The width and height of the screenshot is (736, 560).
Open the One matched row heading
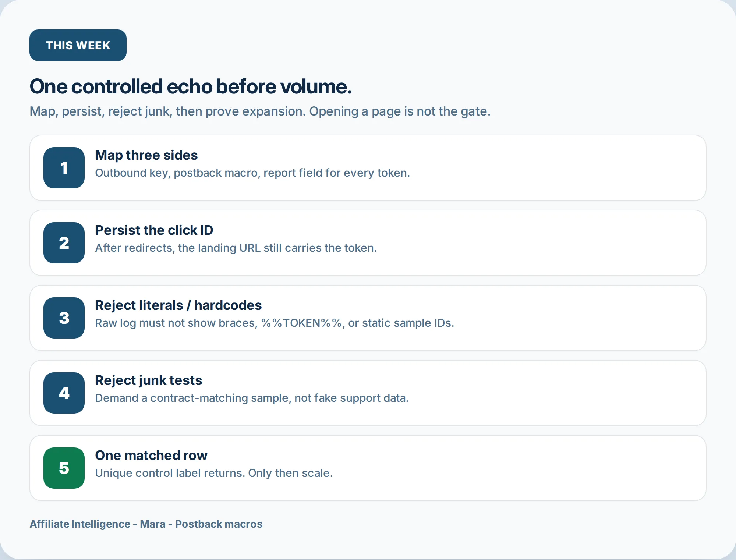151,456
